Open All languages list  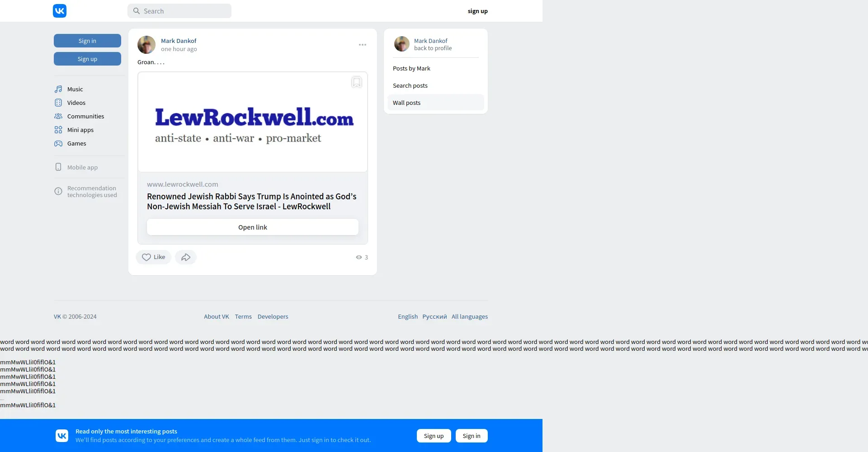[x=470, y=316]
